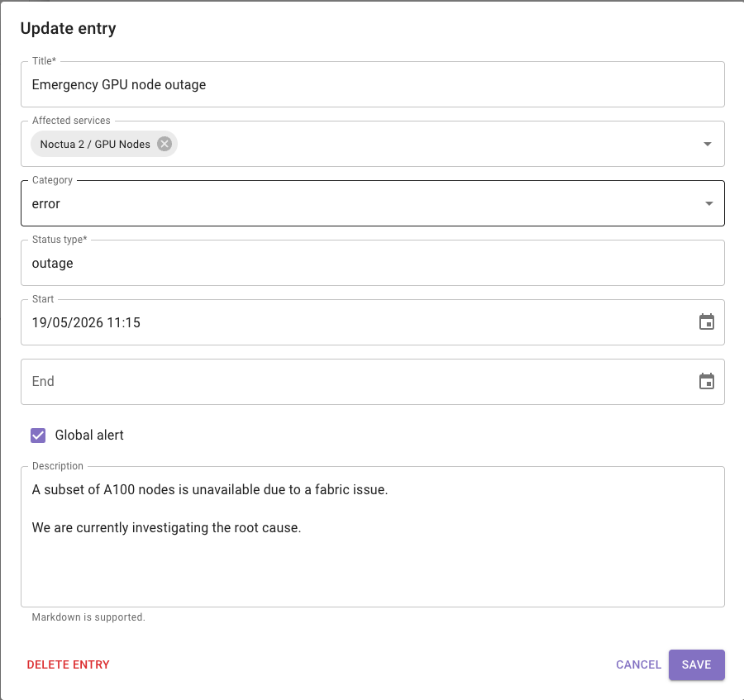The image size is (744, 700).
Task: Click the 'Markdown is supported.' hint text
Action: (x=88, y=617)
